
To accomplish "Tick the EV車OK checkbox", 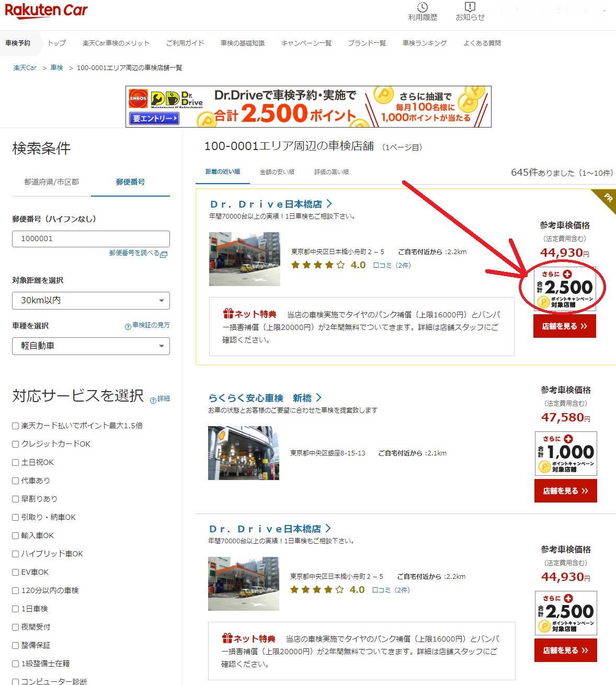I will [x=16, y=572].
